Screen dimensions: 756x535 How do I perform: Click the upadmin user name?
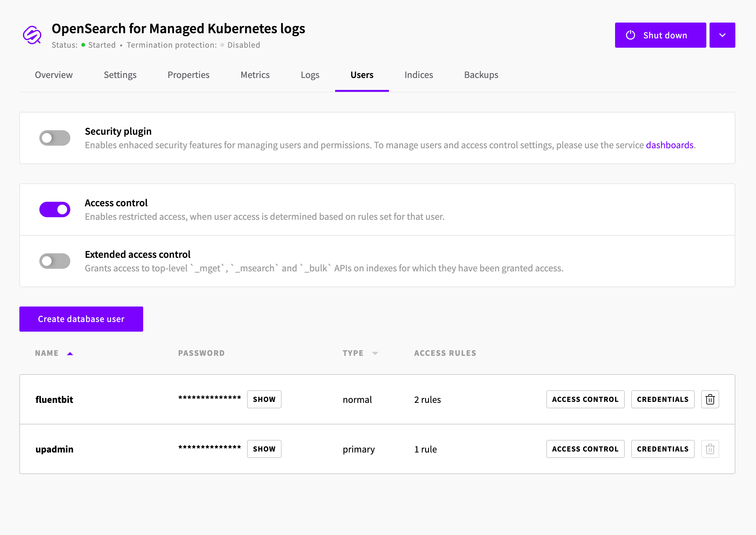click(x=55, y=449)
